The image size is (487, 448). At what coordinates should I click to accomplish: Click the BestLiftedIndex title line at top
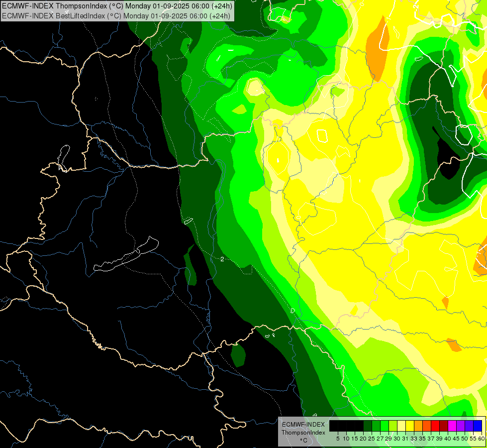coord(116,16)
